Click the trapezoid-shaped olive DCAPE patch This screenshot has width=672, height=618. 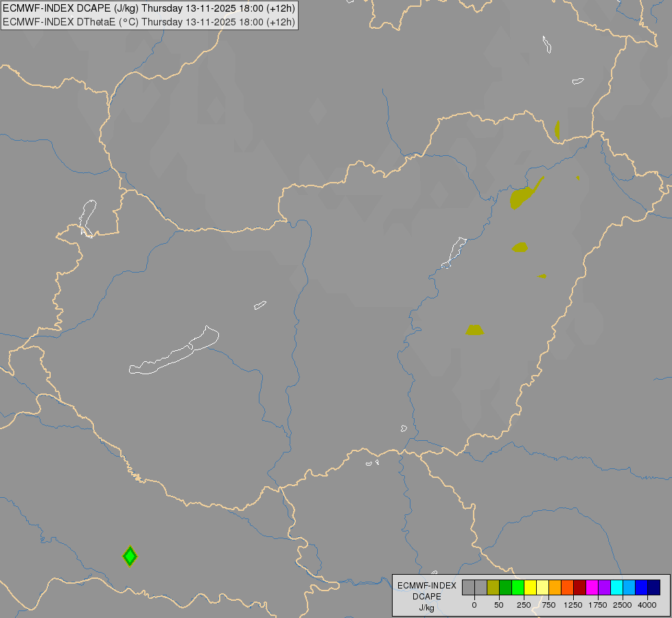pos(475,330)
